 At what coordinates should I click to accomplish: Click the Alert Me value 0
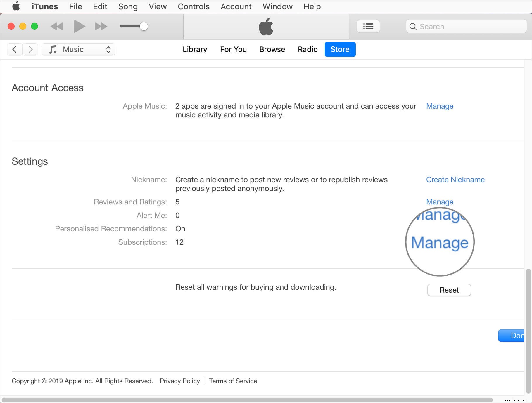(177, 215)
